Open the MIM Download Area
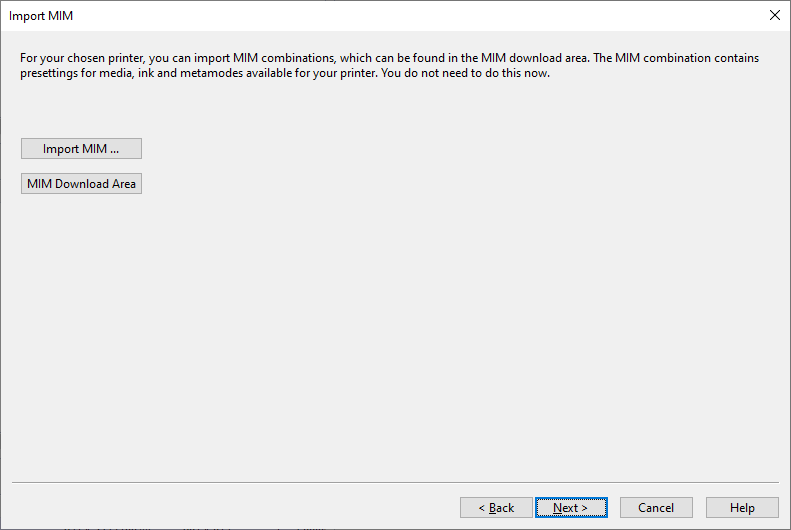 (81, 184)
